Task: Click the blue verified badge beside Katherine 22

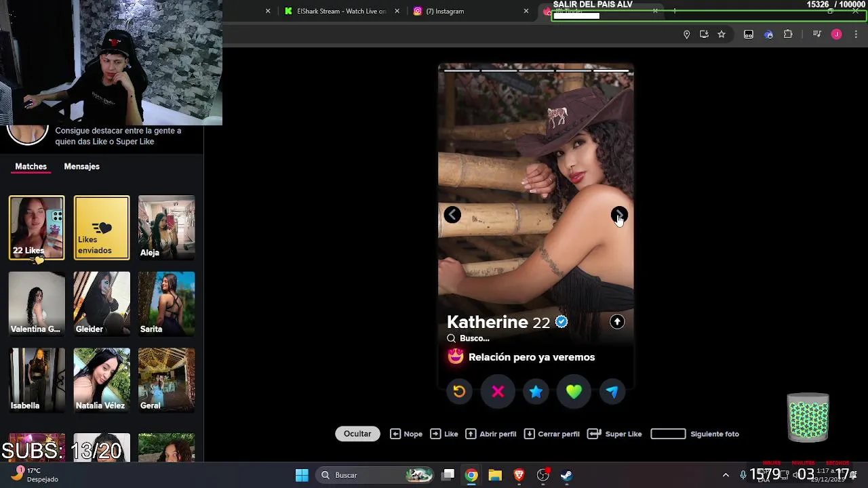Action: (561, 322)
